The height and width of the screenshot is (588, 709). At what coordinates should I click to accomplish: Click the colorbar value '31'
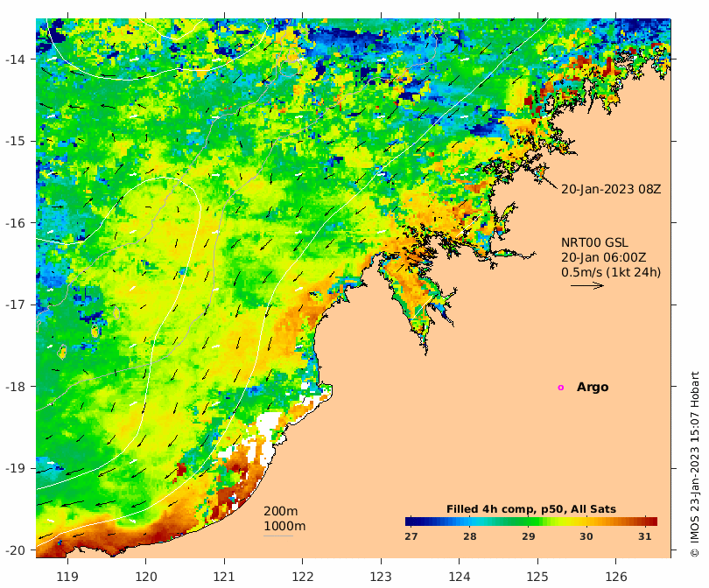[x=645, y=536]
